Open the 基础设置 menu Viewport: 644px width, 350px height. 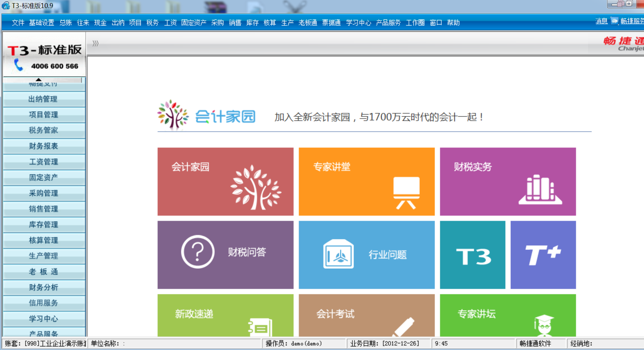click(x=41, y=23)
